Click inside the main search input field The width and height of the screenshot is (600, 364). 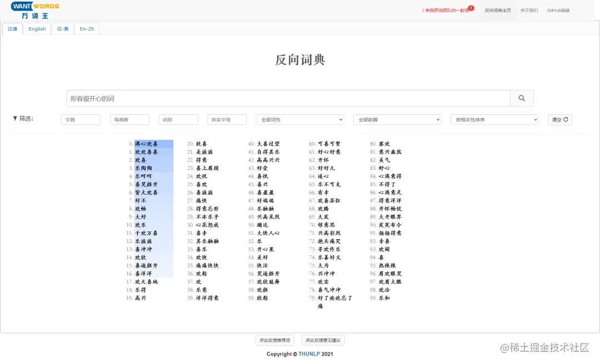[x=278, y=98]
